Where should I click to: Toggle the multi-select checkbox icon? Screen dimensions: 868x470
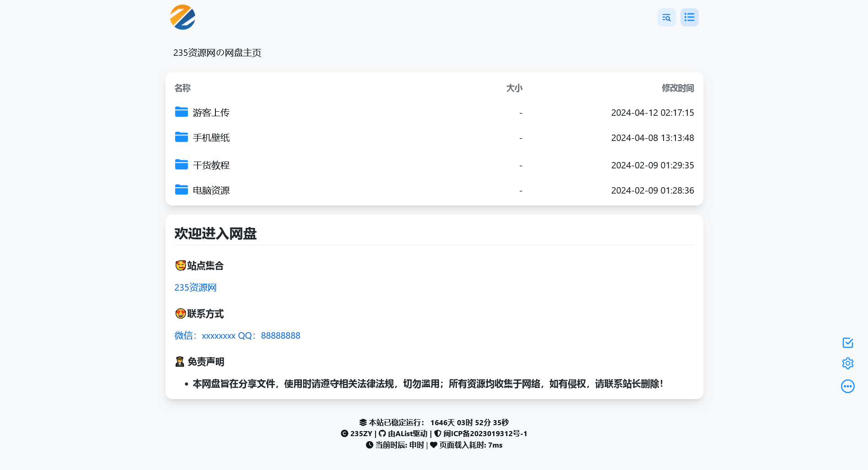847,343
